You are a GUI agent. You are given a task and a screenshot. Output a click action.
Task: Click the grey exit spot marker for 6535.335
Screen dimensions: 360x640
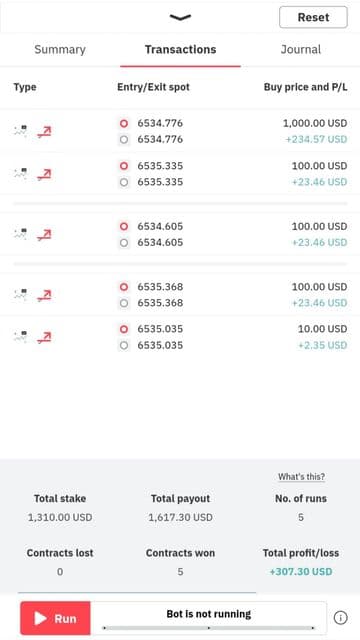tap(124, 182)
